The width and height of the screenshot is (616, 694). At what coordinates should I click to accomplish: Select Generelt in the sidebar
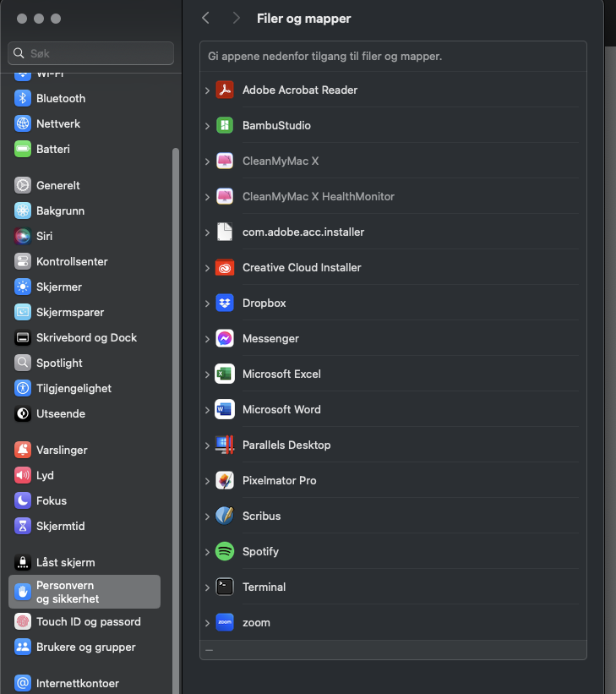point(84,185)
